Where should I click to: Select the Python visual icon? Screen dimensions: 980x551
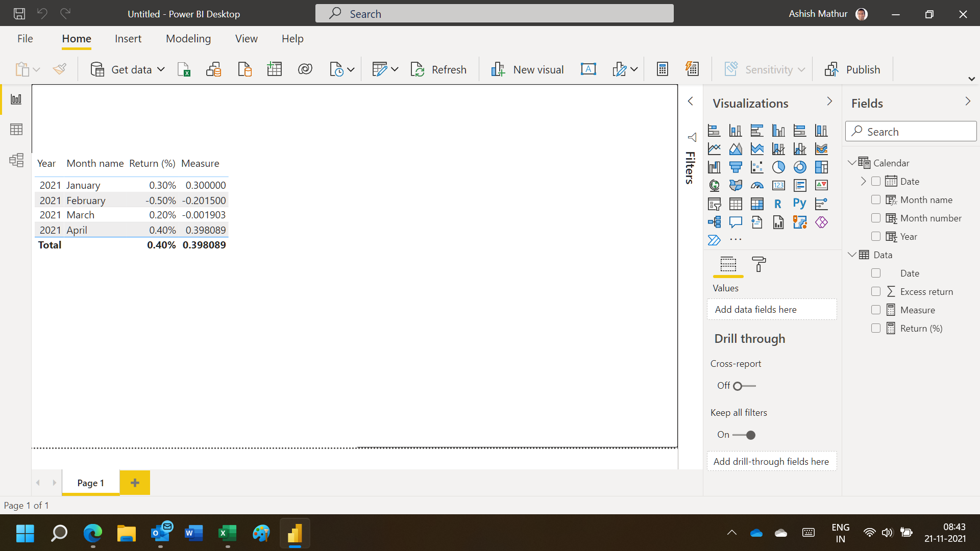tap(800, 204)
